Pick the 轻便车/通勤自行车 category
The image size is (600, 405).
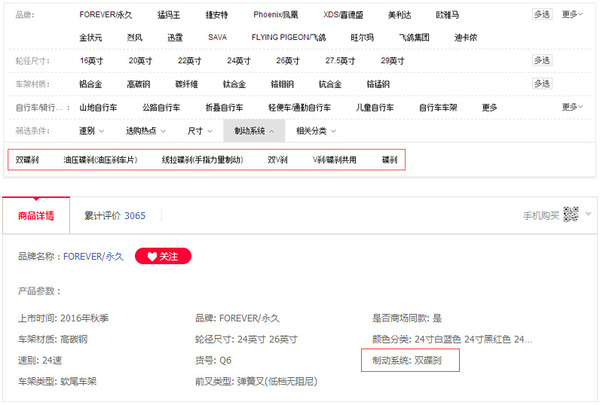click(299, 108)
